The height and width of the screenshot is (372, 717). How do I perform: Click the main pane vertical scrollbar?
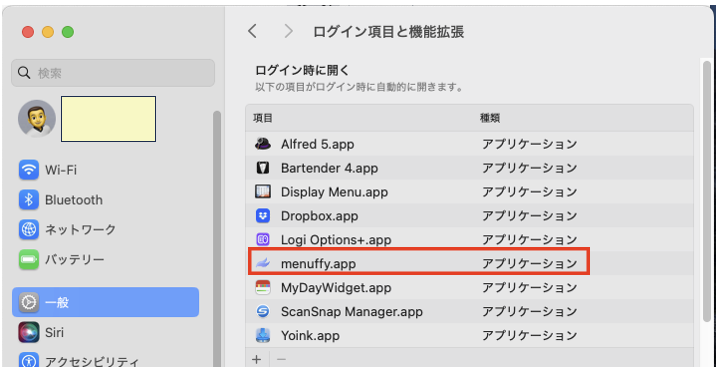click(707, 191)
